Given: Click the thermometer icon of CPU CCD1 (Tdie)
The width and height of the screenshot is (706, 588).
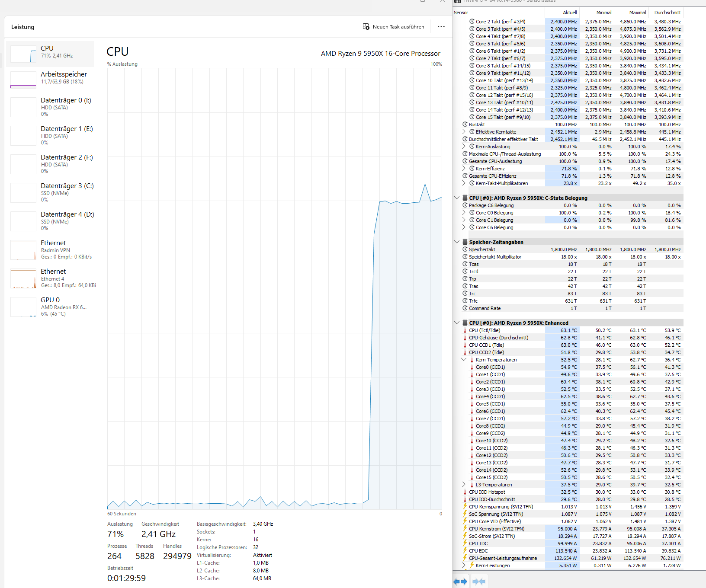Looking at the screenshot, I should pyautogui.click(x=465, y=345).
